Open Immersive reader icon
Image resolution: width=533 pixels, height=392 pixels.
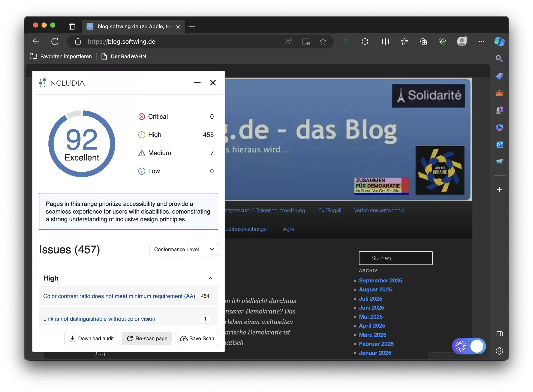click(x=306, y=42)
